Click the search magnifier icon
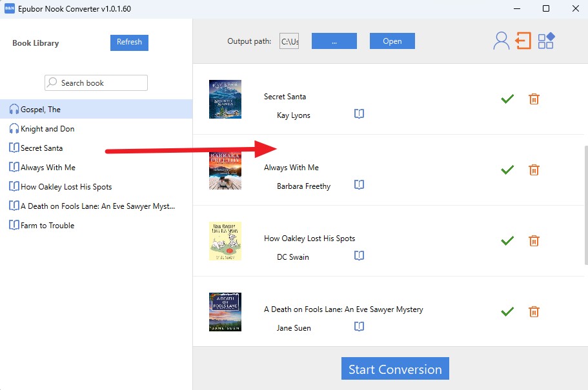 pos(52,82)
